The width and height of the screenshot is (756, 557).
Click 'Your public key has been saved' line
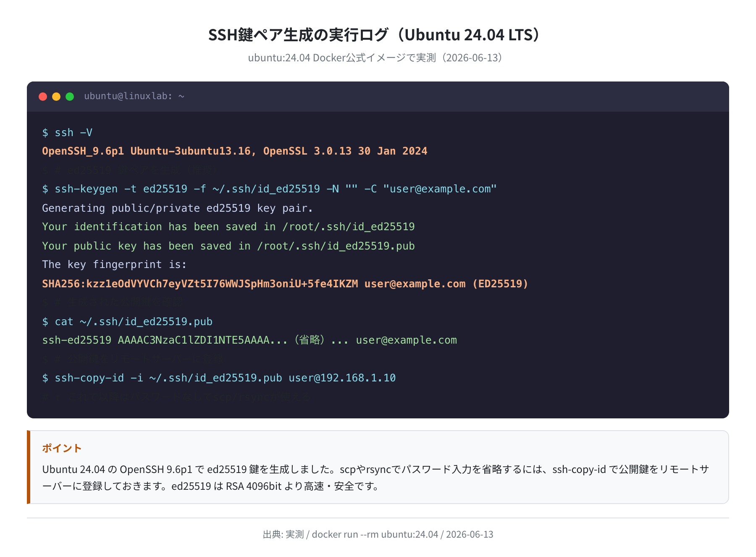pos(228,246)
